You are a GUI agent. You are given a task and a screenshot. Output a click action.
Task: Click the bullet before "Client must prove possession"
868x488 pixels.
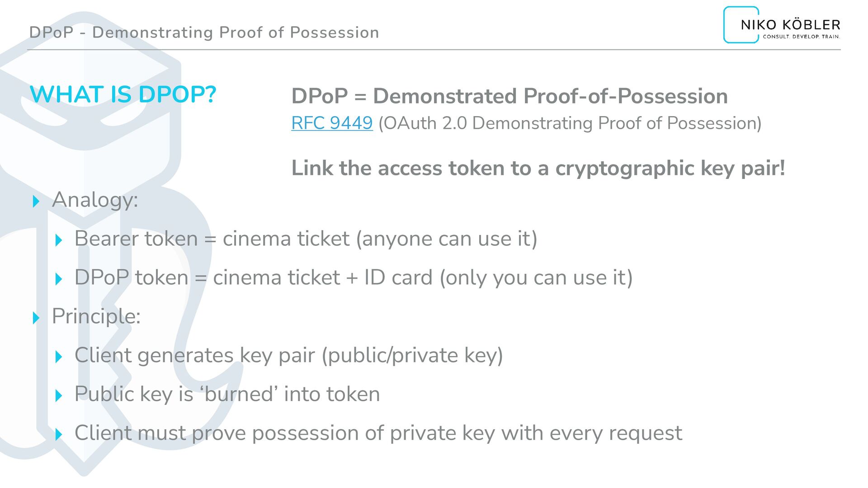tap(58, 434)
